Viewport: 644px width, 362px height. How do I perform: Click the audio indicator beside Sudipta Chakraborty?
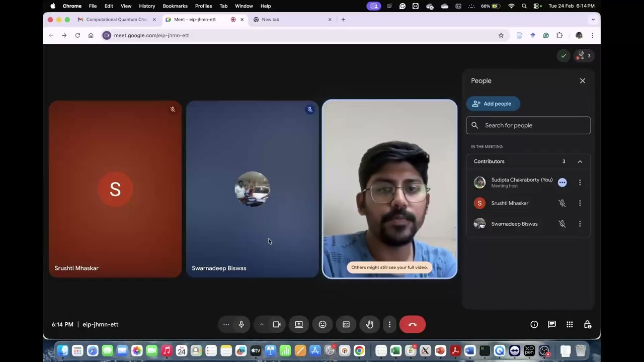point(562,183)
